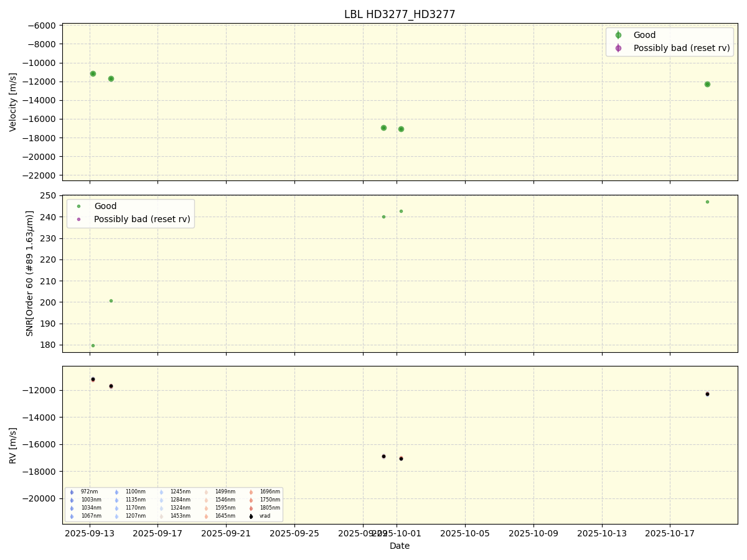This screenshot has width=747, height=560.
Task: Click the 1284nm legend marker
Action: pyautogui.click(x=161, y=500)
